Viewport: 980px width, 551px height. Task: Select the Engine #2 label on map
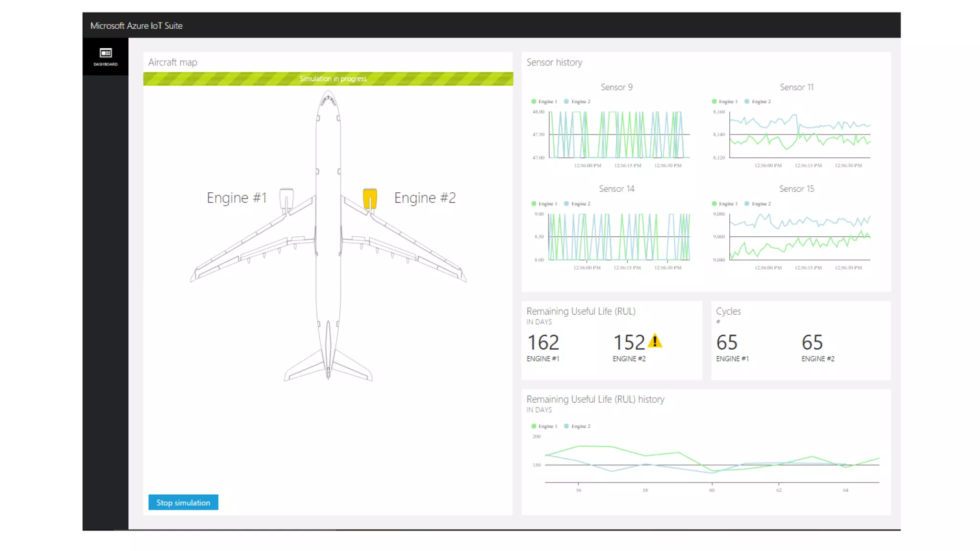[425, 198]
